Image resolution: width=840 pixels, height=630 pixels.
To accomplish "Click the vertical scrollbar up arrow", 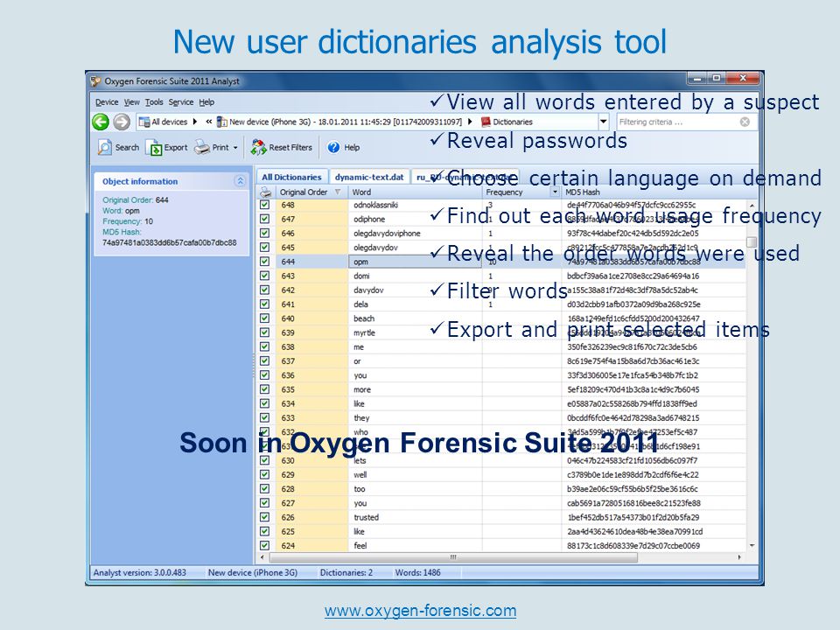I will pyautogui.click(x=752, y=206).
